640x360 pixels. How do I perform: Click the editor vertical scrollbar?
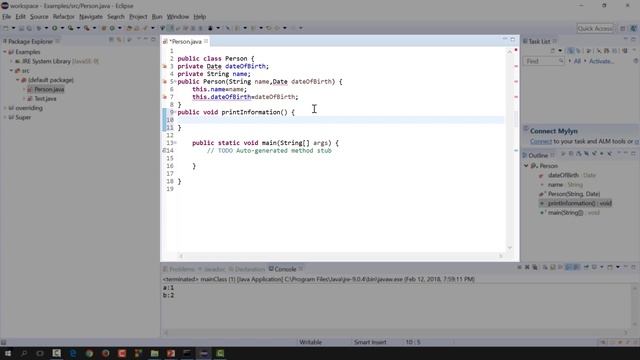510,150
